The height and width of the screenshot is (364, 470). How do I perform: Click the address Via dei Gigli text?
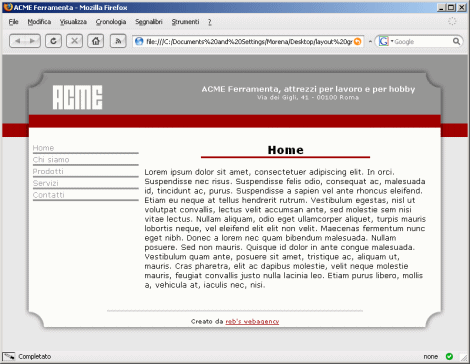pyautogui.click(x=308, y=97)
